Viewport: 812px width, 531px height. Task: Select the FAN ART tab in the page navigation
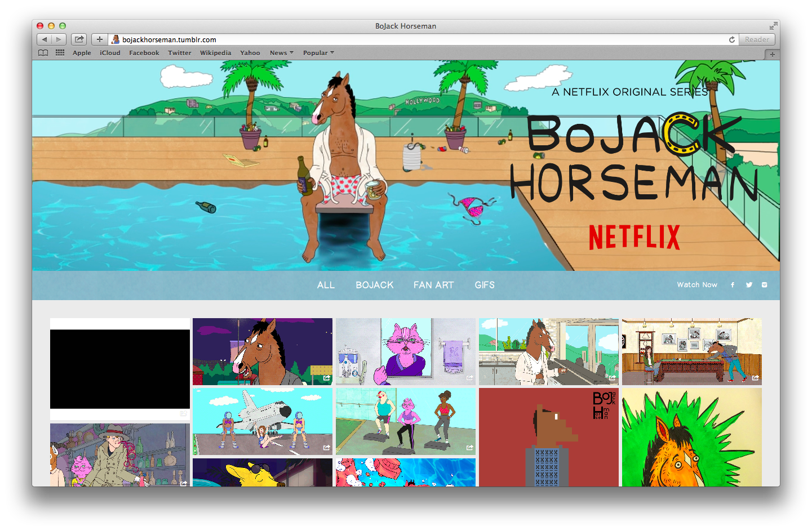(433, 285)
